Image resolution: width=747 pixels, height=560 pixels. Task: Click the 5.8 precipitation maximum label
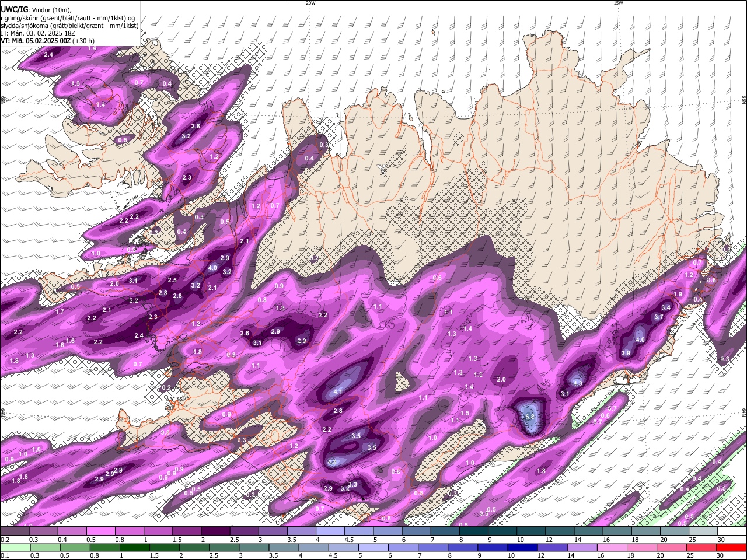coord(529,416)
